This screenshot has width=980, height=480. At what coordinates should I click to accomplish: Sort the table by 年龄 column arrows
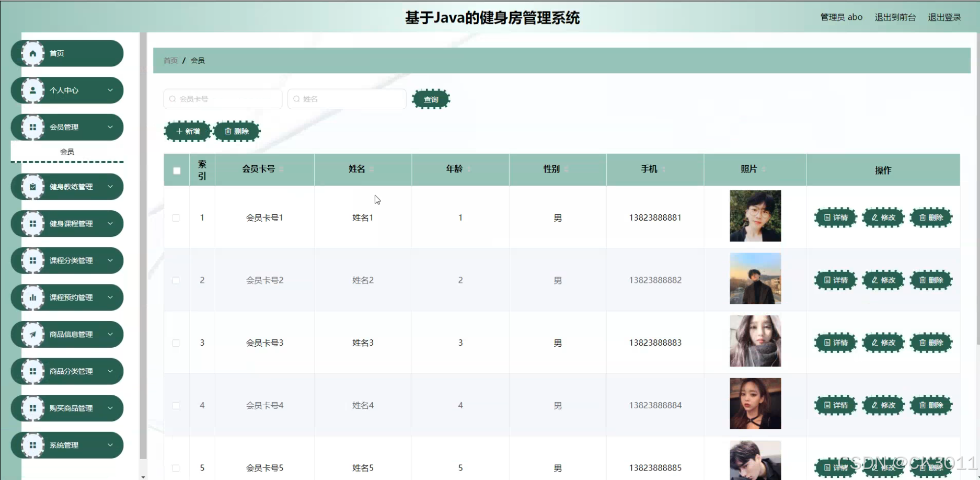[x=469, y=169]
